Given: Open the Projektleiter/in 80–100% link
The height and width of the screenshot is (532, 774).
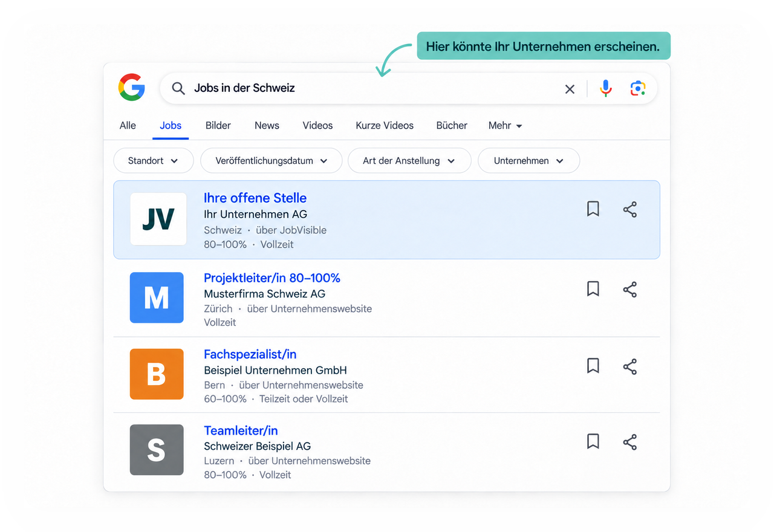Looking at the screenshot, I should pyautogui.click(x=272, y=278).
